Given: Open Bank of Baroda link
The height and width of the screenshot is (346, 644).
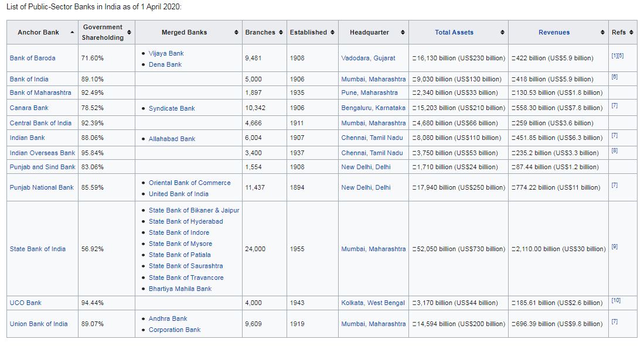Looking at the screenshot, I should point(33,59).
